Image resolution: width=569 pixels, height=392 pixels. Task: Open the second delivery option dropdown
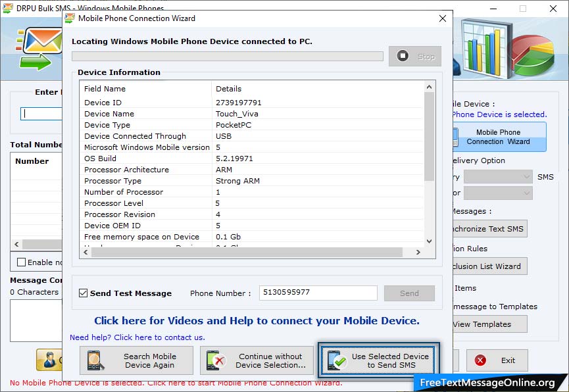498,193
